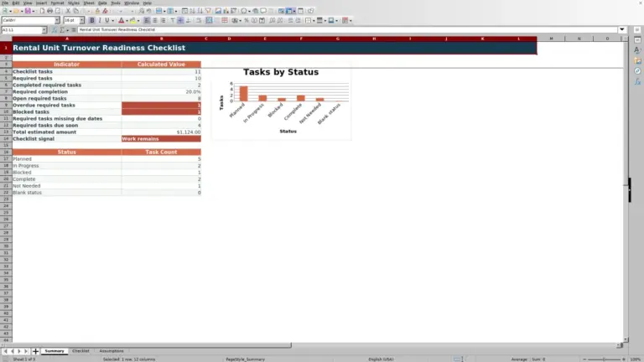Toggle Wrap Text button
This screenshot has height=362, width=644.
[x=199, y=20]
